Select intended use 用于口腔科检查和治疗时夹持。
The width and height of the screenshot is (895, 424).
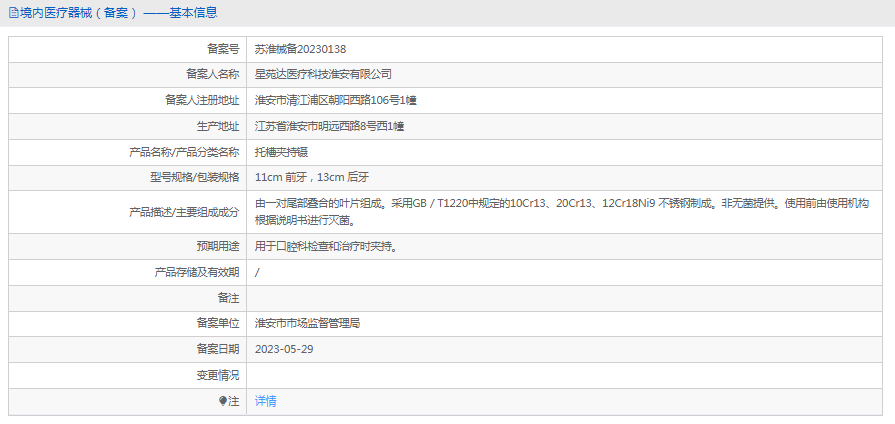point(326,247)
